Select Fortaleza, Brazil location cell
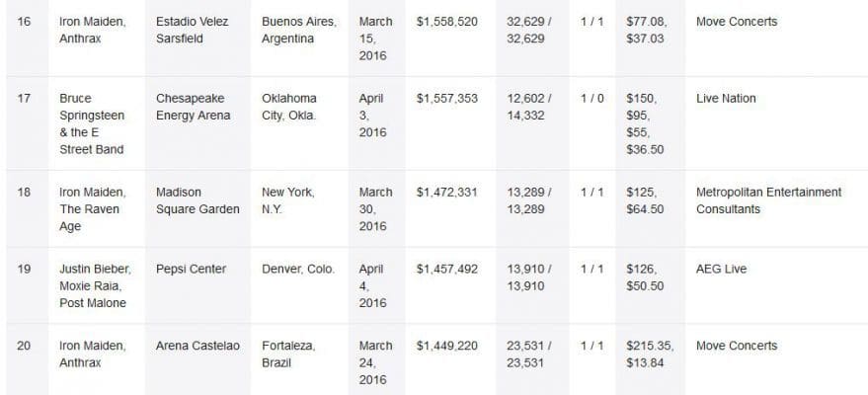This screenshot has width=868, height=395. click(288, 355)
